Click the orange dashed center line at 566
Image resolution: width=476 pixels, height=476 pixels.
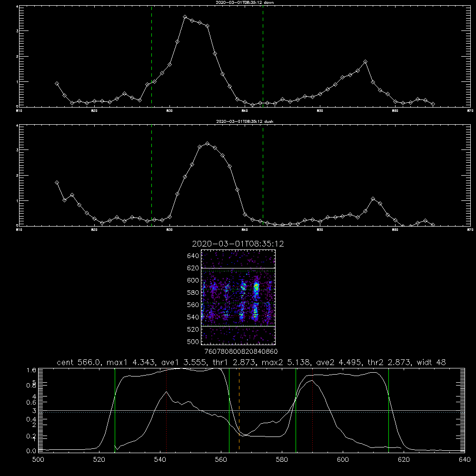tap(239, 410)
